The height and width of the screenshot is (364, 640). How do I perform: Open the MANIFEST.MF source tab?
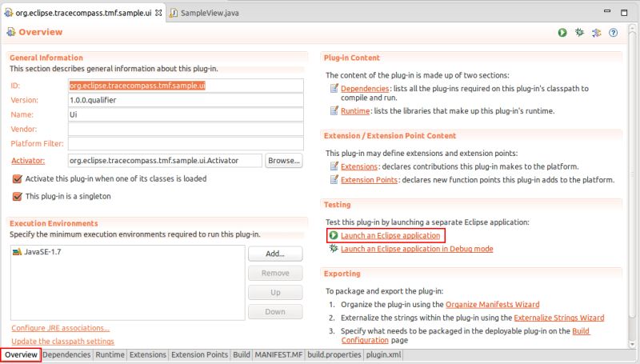(278, 354)
